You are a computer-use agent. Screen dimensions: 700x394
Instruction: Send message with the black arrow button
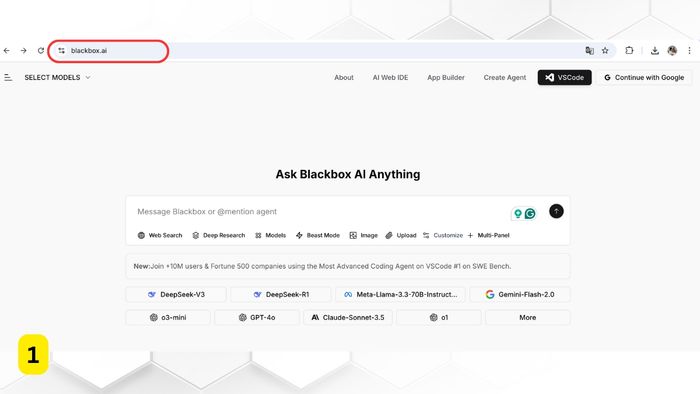pyautogui.click(x=556, y=211)
